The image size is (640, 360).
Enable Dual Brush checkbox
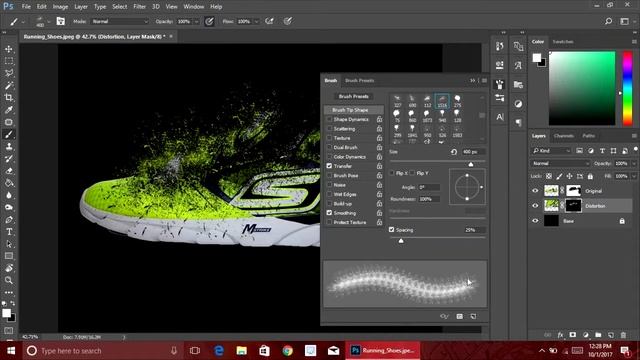pyautogui.click(x=329, y=147)
